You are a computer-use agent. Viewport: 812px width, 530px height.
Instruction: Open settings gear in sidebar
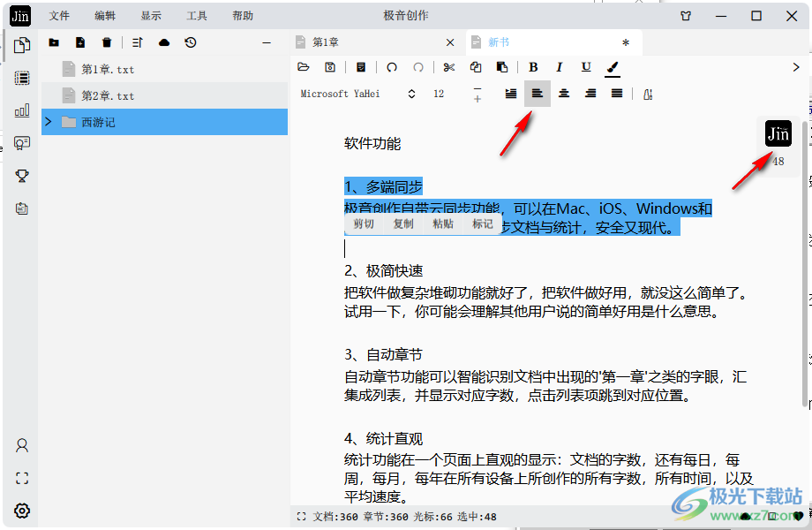click(x=22, y=511)
